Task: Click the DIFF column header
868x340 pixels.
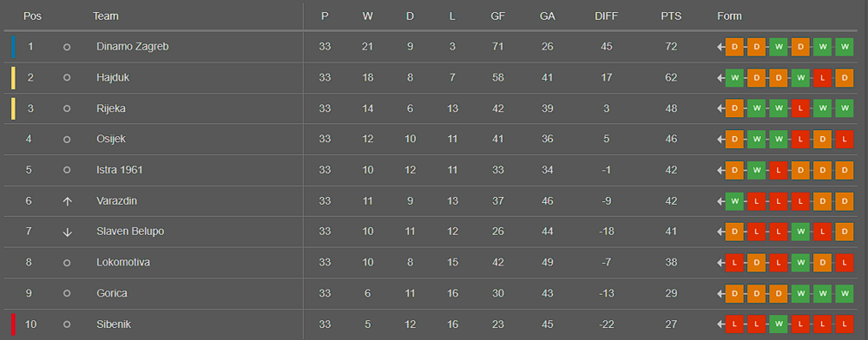Action: pos(607,16)
